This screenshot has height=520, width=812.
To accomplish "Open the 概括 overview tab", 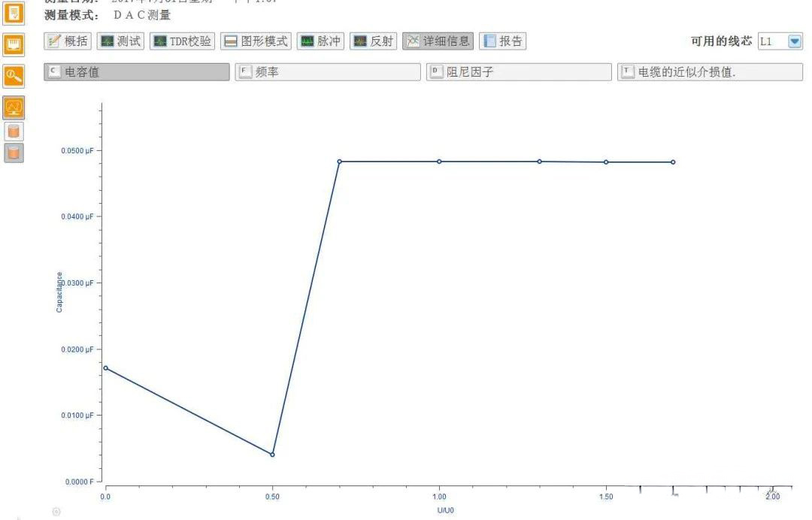I will point(68,41).
